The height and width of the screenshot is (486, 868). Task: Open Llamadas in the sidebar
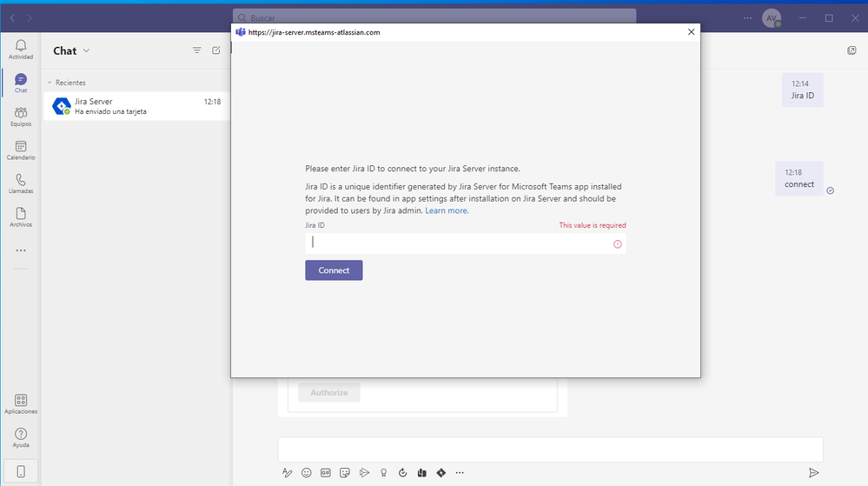pyautogui.click(x=21, y=184)
